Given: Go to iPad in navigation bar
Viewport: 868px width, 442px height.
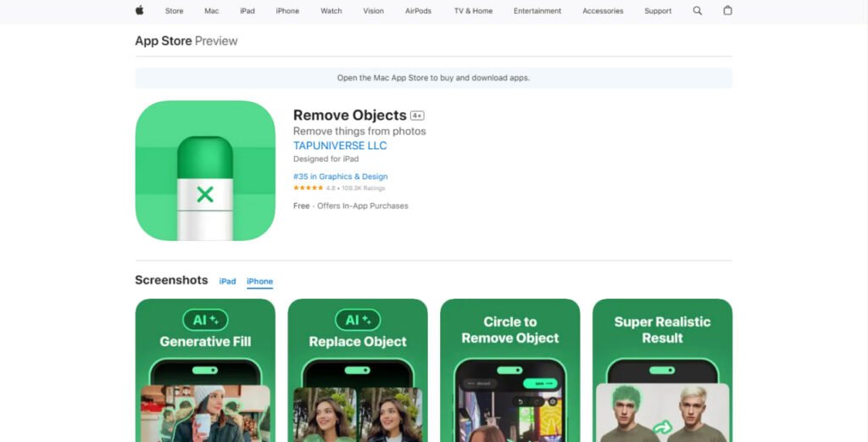Looking at the screenshot, I should (247, 11).
